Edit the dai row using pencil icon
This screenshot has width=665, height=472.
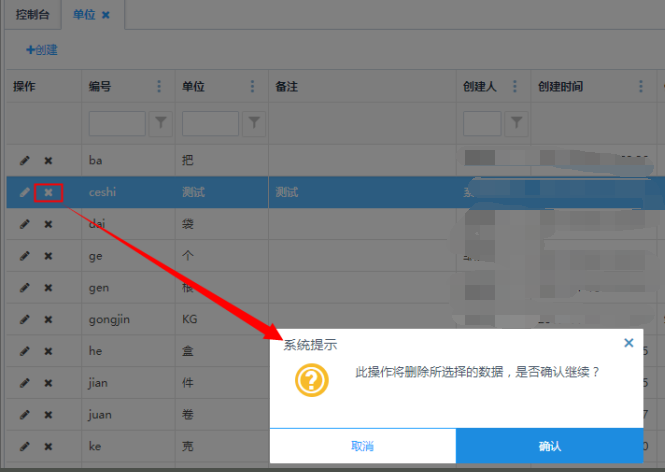tap(25, 225)
